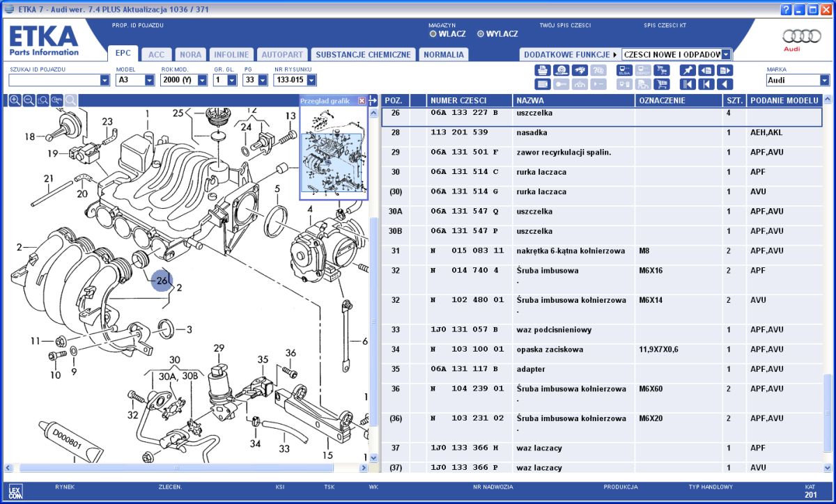836x504 pixels.
Task: Click the panel splitter arrow icon
Action: 373,100
